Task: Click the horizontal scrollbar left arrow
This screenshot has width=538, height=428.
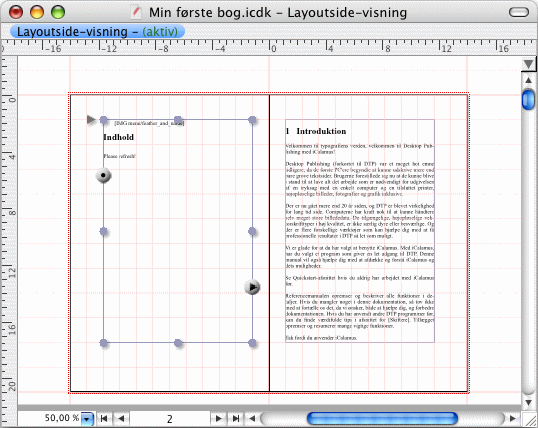Action: point(252,418)
